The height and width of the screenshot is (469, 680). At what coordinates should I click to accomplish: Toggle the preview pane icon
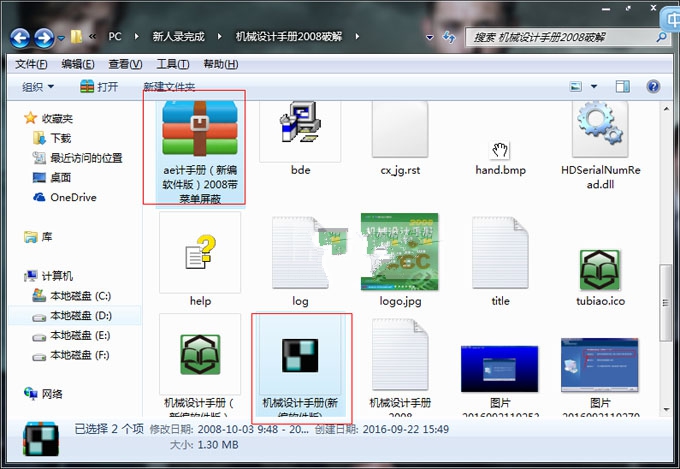[623, 86]
